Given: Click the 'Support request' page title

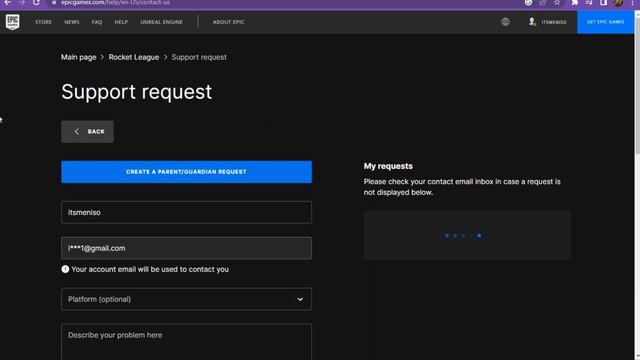Looking at the screenshot, I should [137, 92].
